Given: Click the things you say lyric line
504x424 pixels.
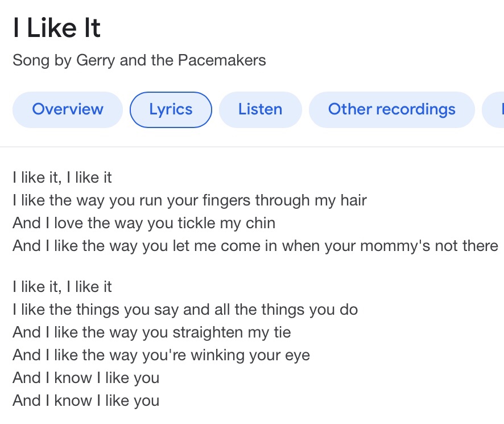Looking at the screenshot, I should [x=185, y=310].
